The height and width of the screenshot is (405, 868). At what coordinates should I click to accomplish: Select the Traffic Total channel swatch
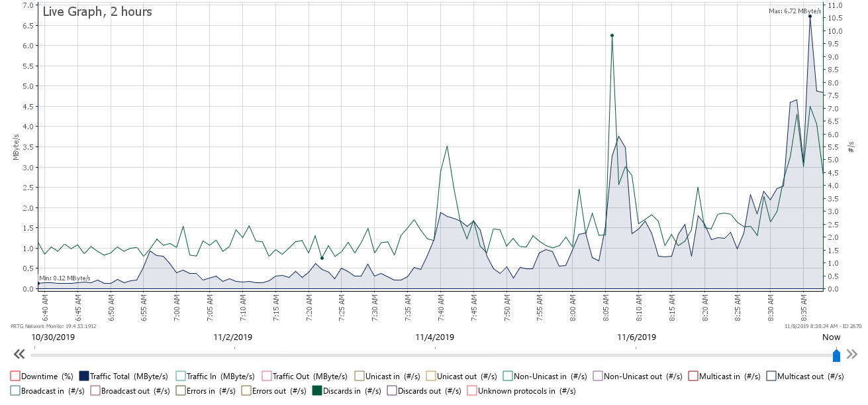(84, 376)
